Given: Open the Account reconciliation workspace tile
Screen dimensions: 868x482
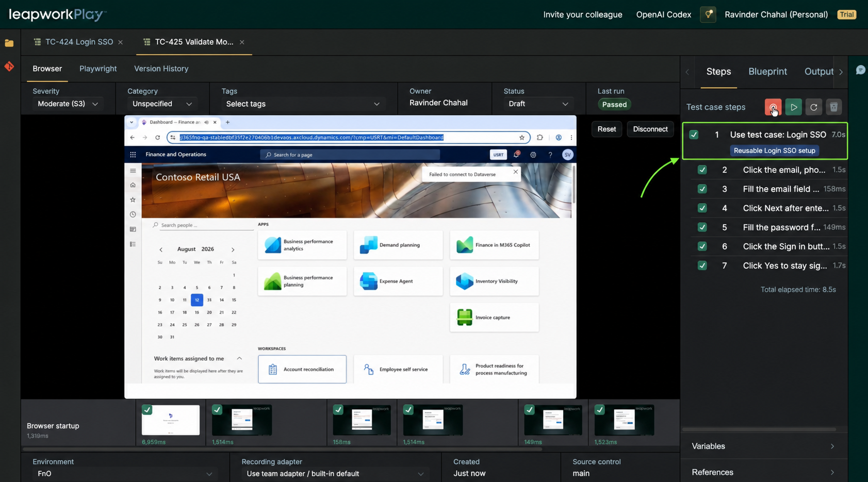Looking at the screenshot, I should pos(302,369).
